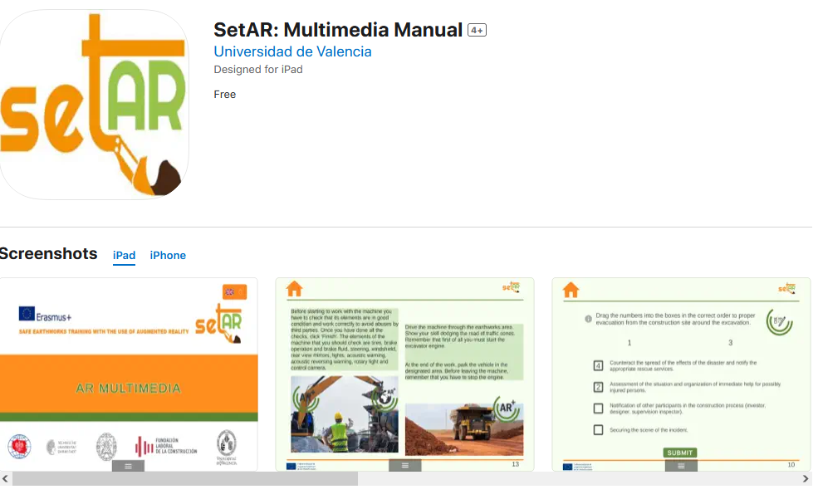Open the hamburger menu on the AR Multimedia screenshot
The width and height of the screenshot is (818, 504).
click(129, 466)
